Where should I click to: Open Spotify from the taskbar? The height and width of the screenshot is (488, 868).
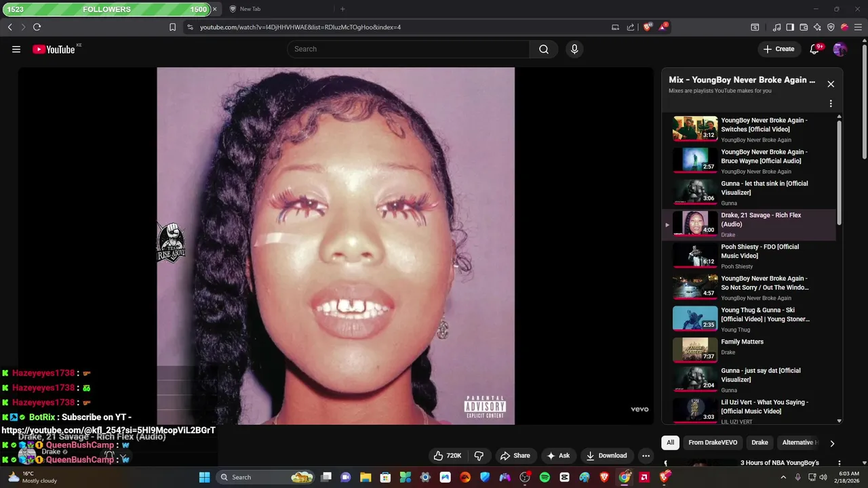545,477
